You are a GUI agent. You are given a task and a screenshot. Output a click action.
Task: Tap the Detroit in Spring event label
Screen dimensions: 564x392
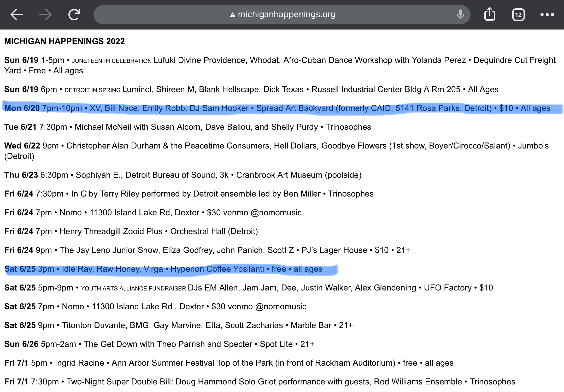(92, 90)
